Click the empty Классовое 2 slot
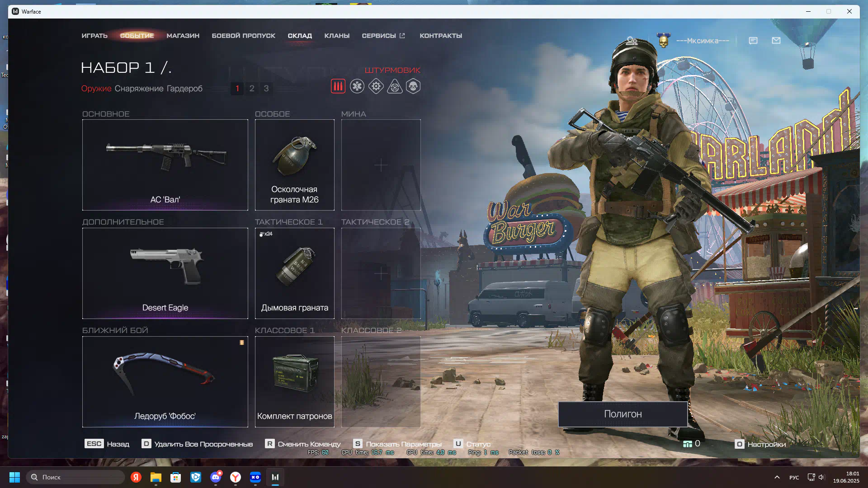The image size is (868, 488). tap(381, 382)
